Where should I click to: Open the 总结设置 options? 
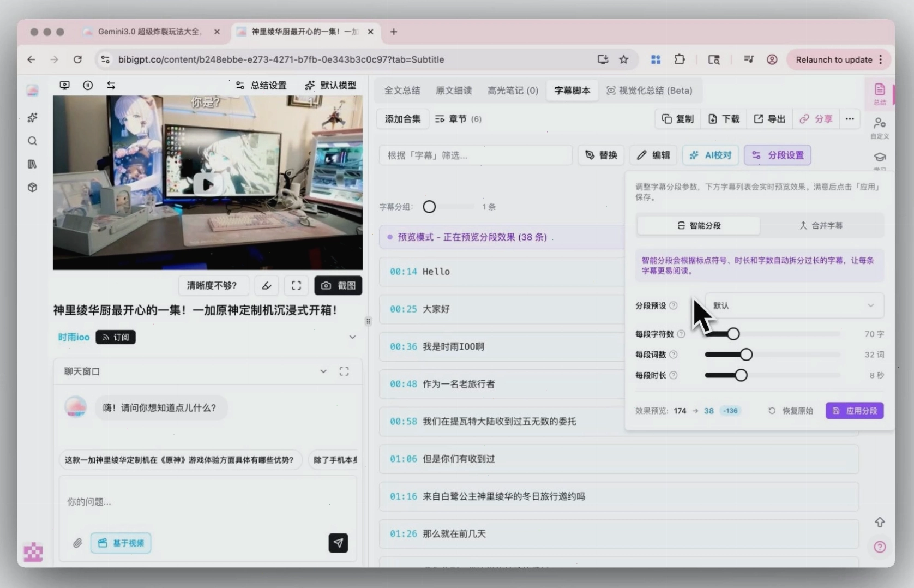(261, 85)
